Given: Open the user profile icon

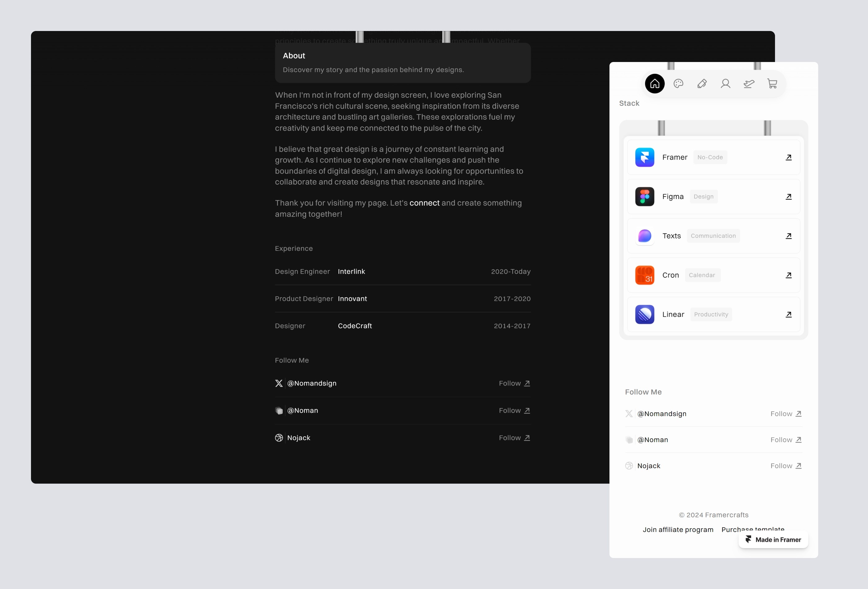Looking at the screenshot, I should 725,83.
